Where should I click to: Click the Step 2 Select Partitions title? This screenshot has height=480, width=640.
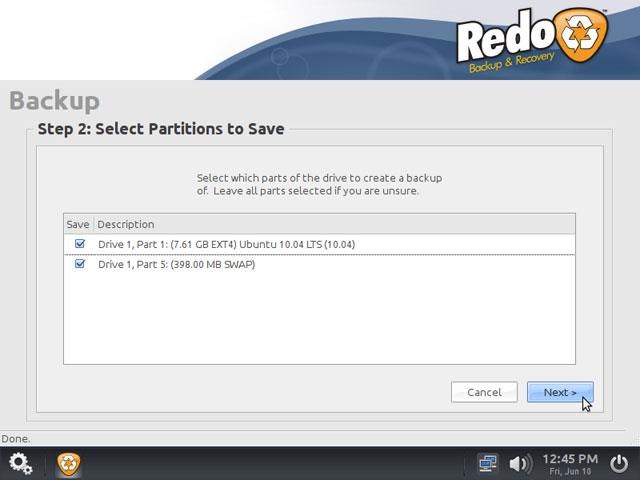point(161,129)
